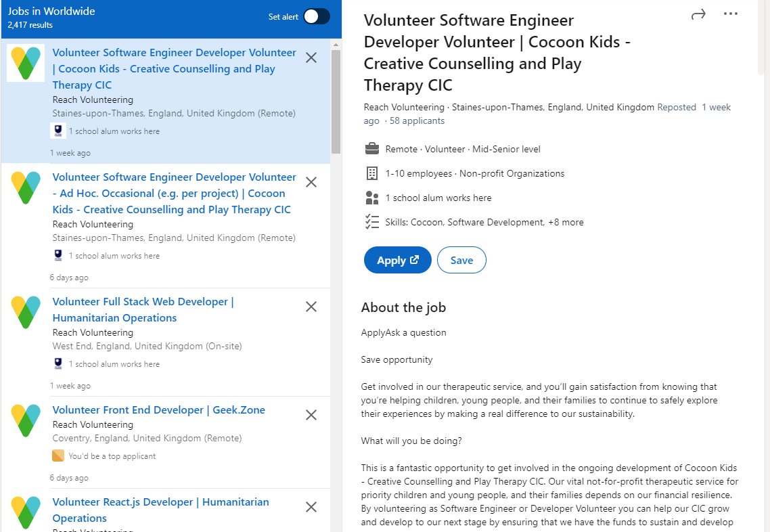
Task: Click the Apply button
Action: (397, 260)
